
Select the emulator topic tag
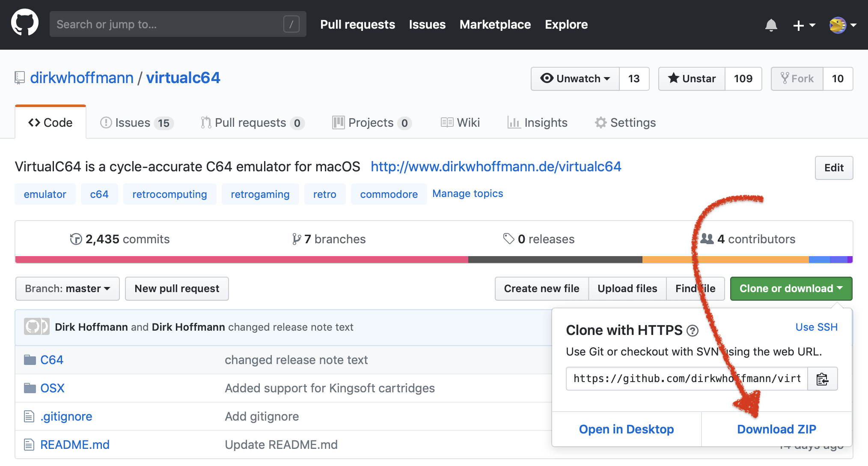coord(45,194)
